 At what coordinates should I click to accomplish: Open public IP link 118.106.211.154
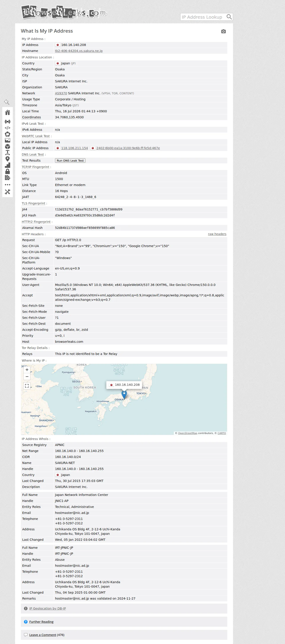tap(75, 148)
